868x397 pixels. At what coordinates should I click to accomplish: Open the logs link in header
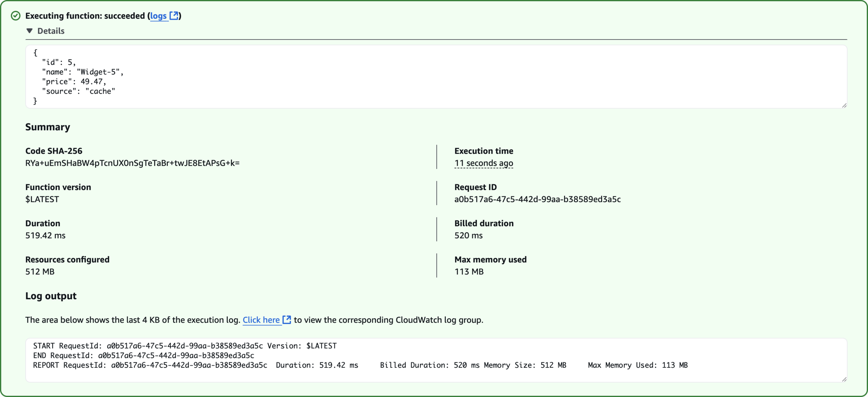(x=158, y=16)
